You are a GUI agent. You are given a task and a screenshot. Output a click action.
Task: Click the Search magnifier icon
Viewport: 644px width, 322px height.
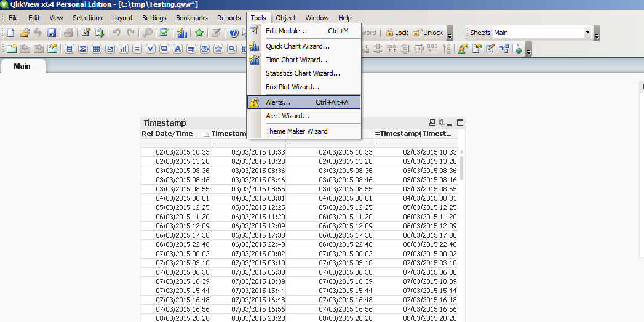click(x=148, y=33)
